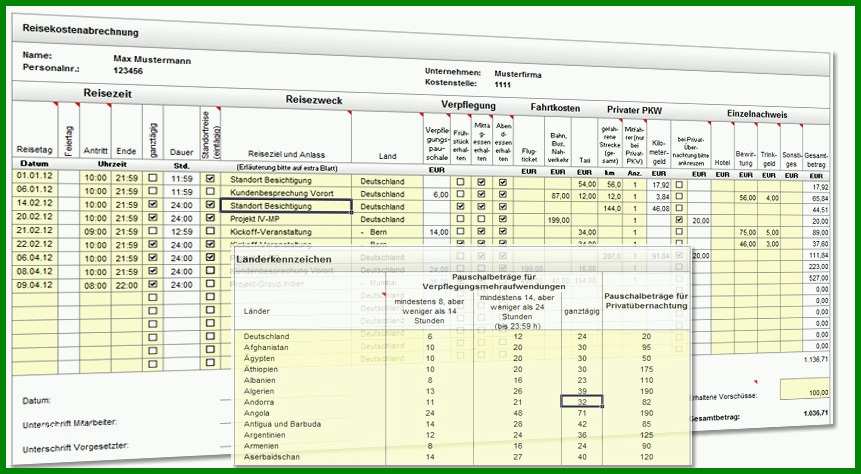Enable the Standortreise checkbox in the 06.01.12 row
Screen dimensions: 861x474
point(210,191)
